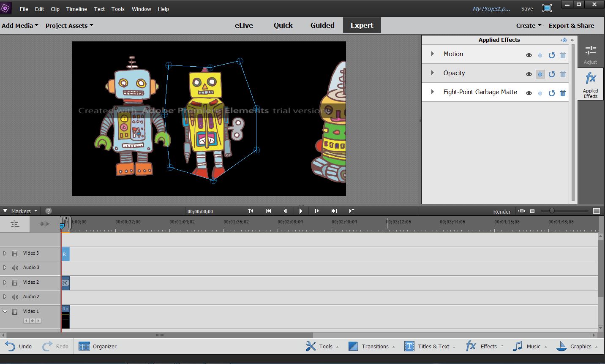Toggle animation stopwatch for Motion
The height and width of the screenshot is (364, 605).
click(540, 55)
